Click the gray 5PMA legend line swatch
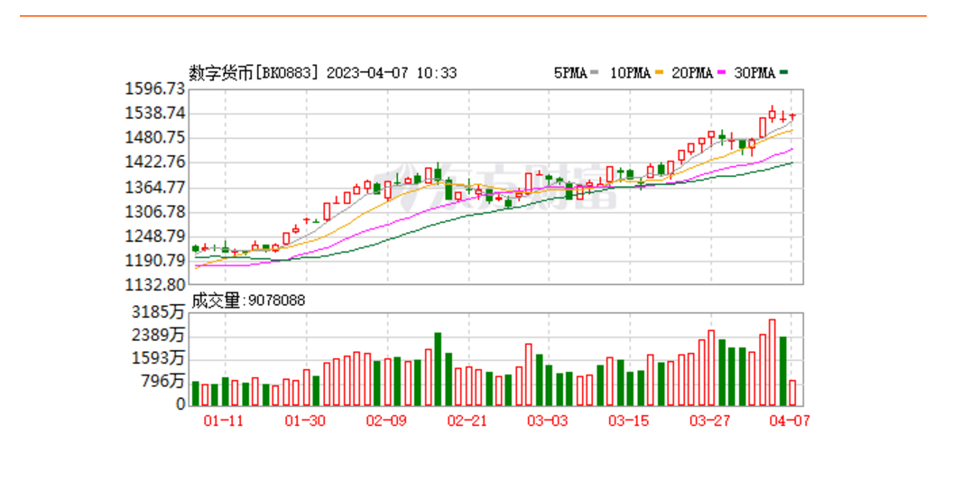The width and height of the screenshot is (980, 481). (x=594, y=73)
